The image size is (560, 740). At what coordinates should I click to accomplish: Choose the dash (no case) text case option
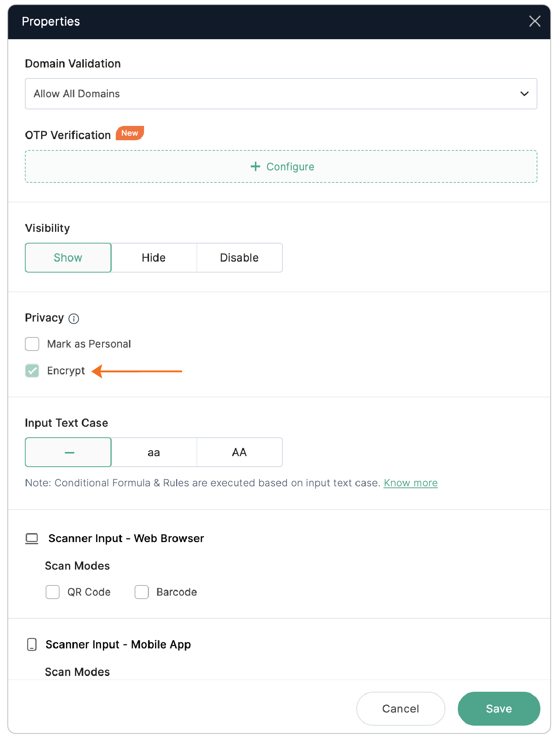point(68,452)
